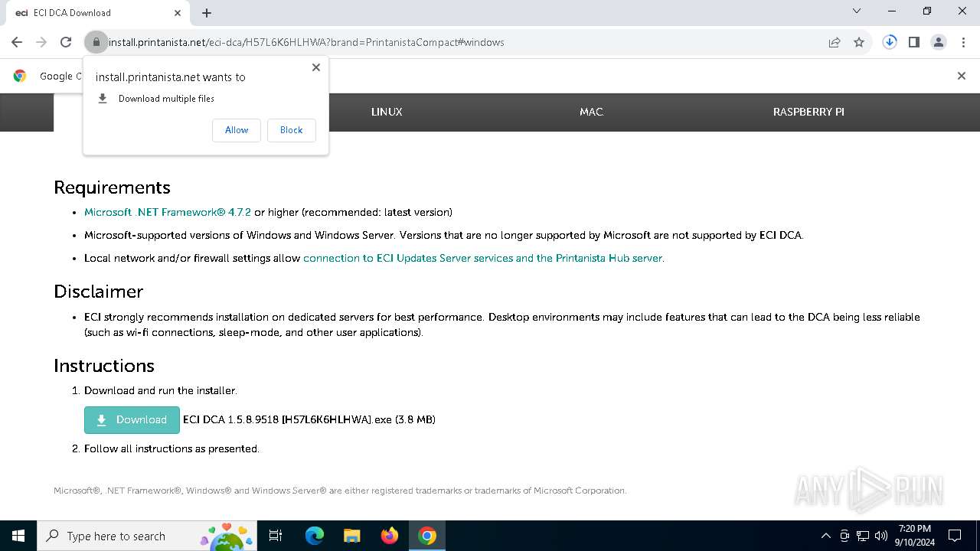
Task: Close the ECI DCA Download tab
Action: coord(178,13)
